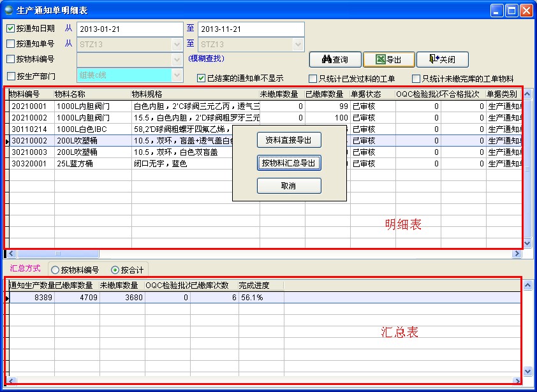Click the binoculars 查询 search button
Screen dimensions: 537x392
point(335,59)
